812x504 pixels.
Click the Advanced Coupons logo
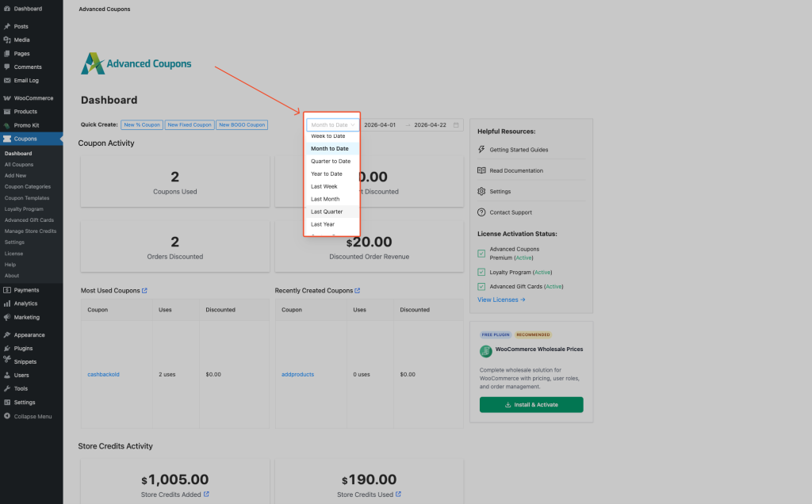click(x=136, y=63)
